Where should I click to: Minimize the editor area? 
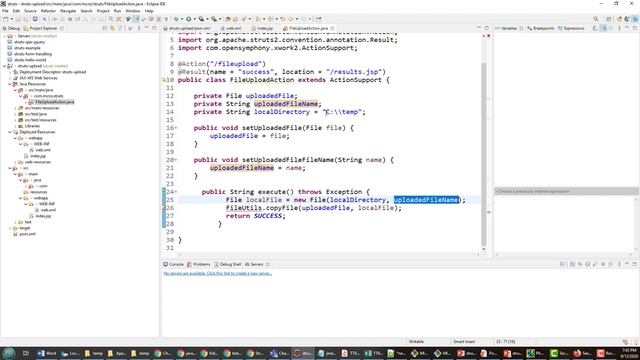(x=479, y=28)
